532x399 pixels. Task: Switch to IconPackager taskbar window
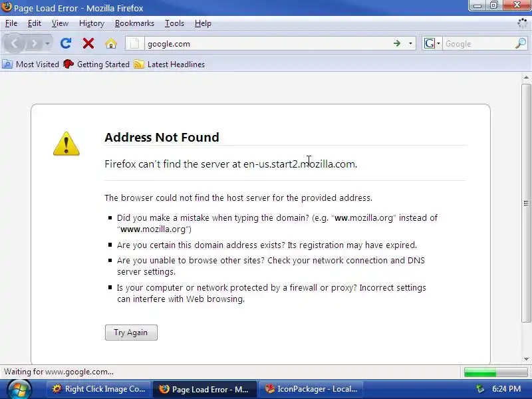[x=311, y=389]
